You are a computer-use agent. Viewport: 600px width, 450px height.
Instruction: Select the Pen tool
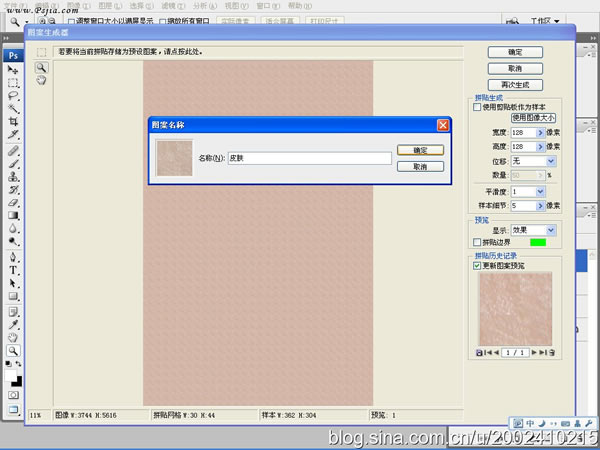pos(13,257)
